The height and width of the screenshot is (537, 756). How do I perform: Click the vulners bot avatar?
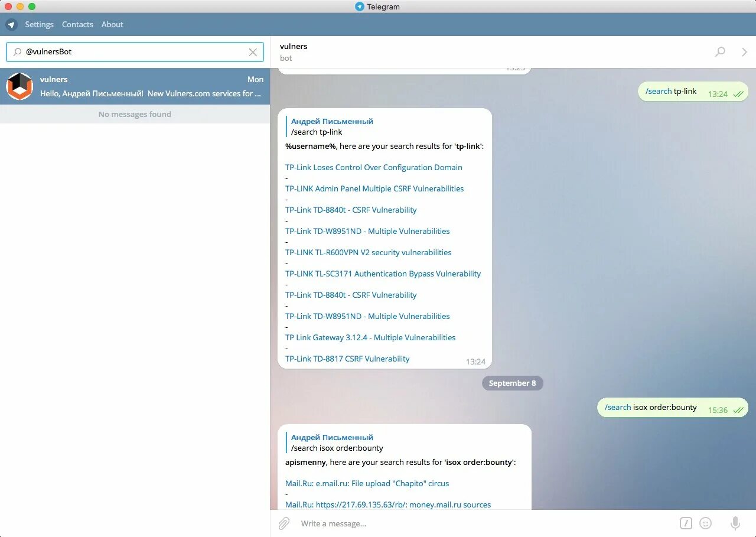(x=19, y=86)
